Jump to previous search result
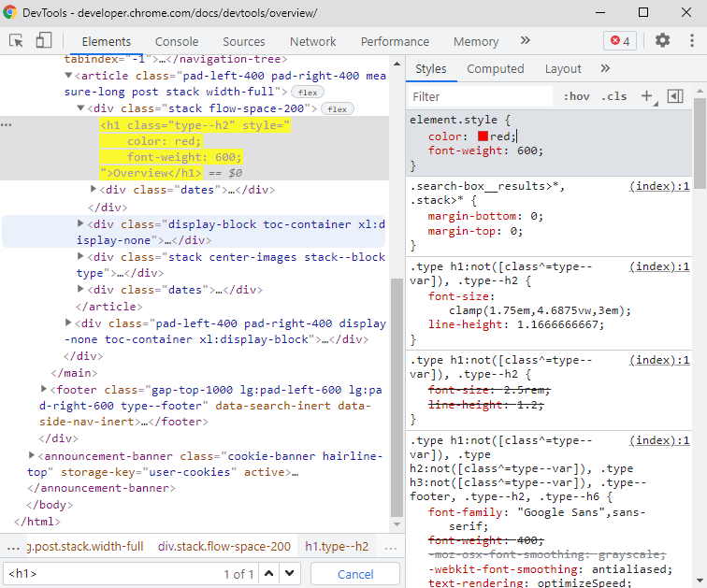 click(x=269, y=574)
